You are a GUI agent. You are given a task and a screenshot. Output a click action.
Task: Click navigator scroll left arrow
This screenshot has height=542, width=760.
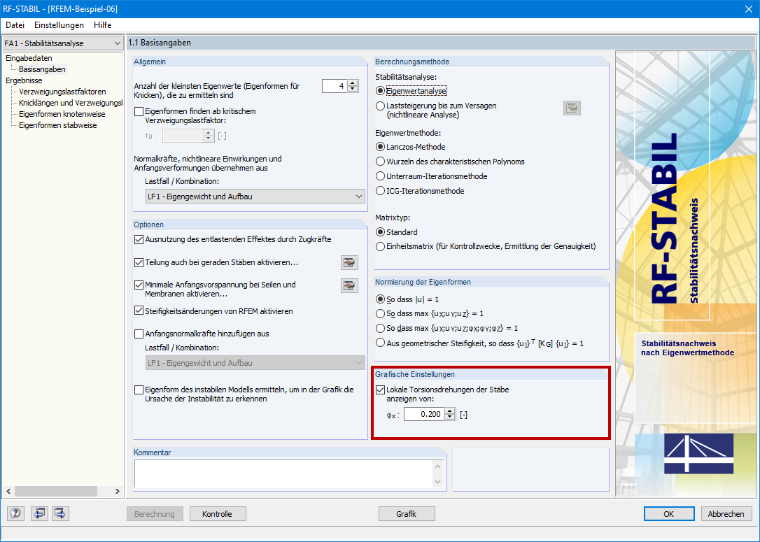pyautogui.click(x=8, y=491)
